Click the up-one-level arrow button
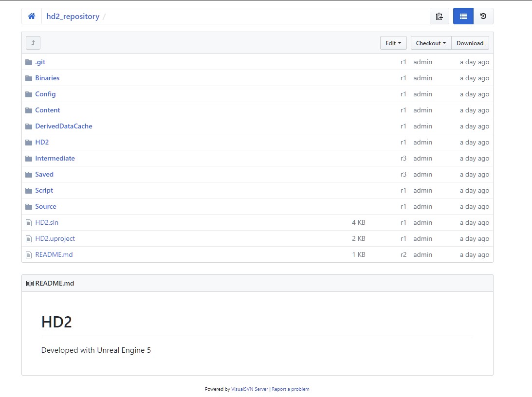 click(33, 43)
